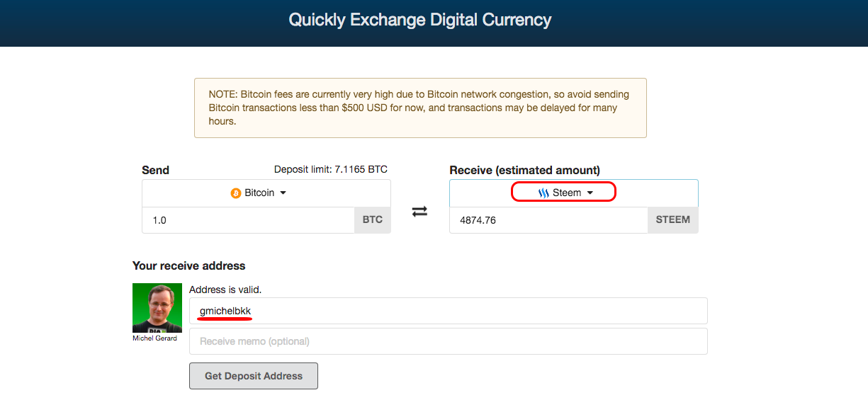
Task: Click the caret arrow beside Steem
Action: tap(590, 193)
